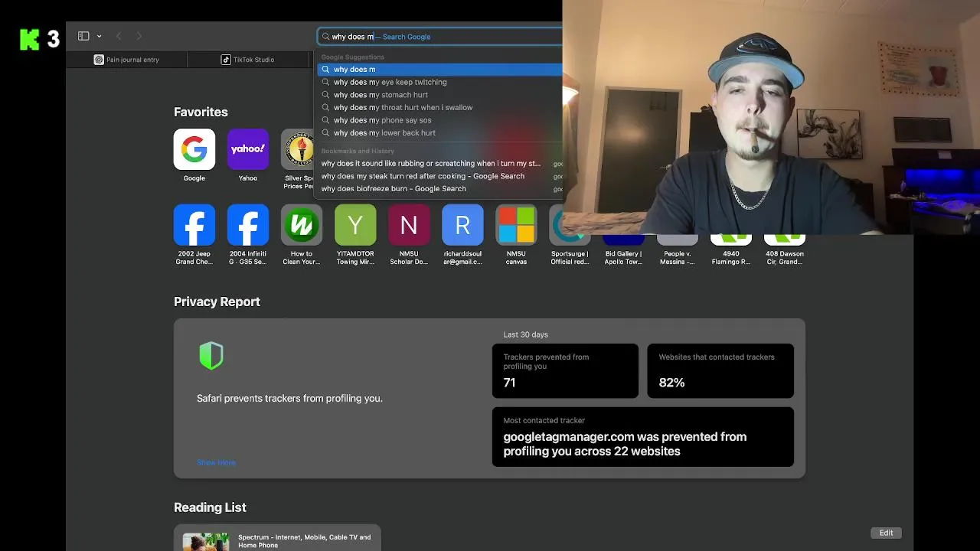The height and width of the screenshot is (551, 980).
Task: Click the Favorites section heading
Action: [201, 112]
